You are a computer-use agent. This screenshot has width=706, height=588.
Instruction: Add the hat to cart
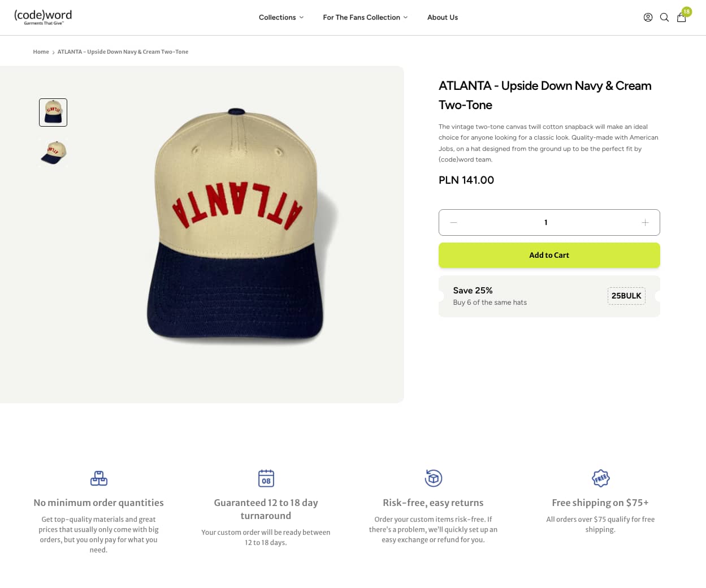[549, 255]
